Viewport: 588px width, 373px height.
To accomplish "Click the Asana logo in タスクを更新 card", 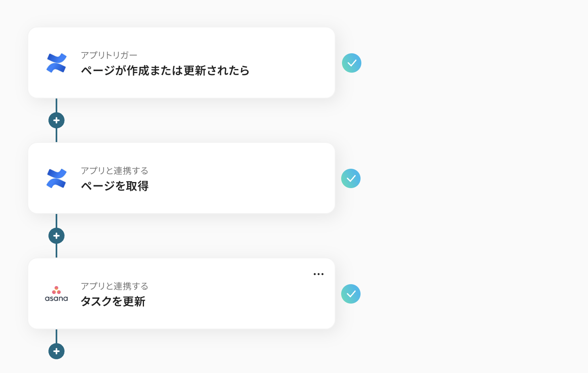I will (x=56, y=294).
